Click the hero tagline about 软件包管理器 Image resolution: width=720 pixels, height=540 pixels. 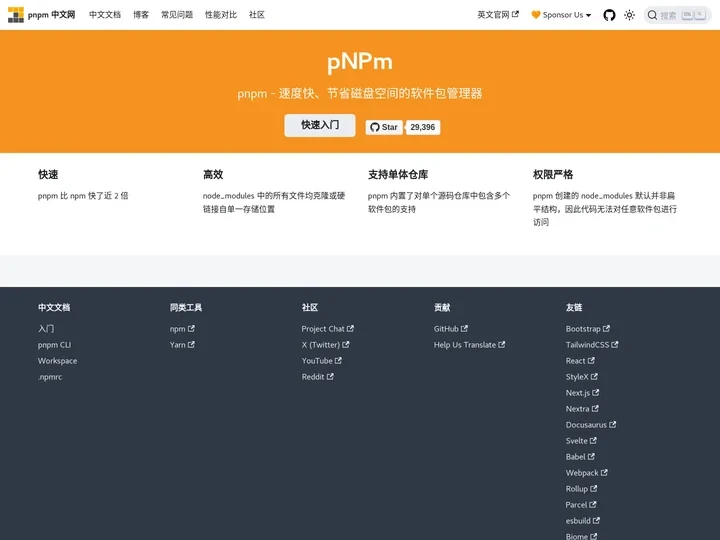point(360,94)
